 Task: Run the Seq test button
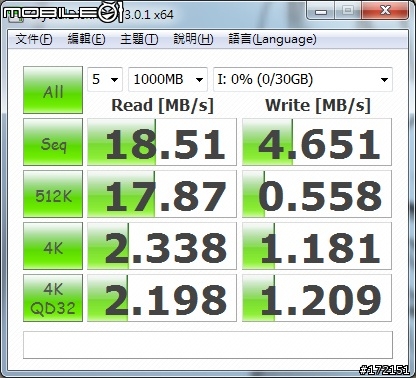point(53,142)
